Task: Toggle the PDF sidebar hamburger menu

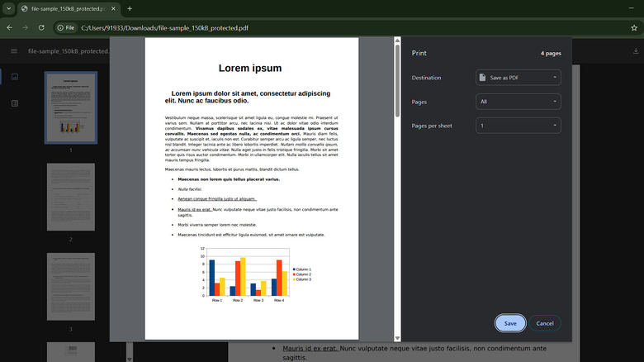Action: [x=14, y=51]
